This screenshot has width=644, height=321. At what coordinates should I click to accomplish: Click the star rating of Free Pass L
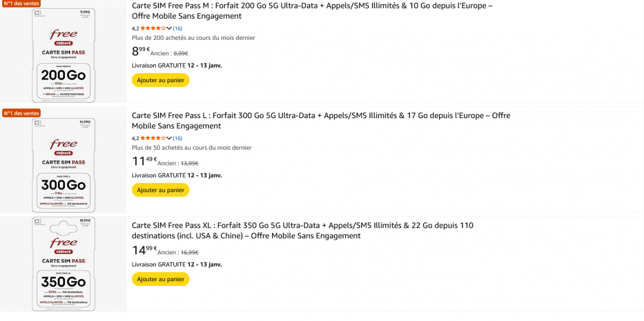coord(153,138)
